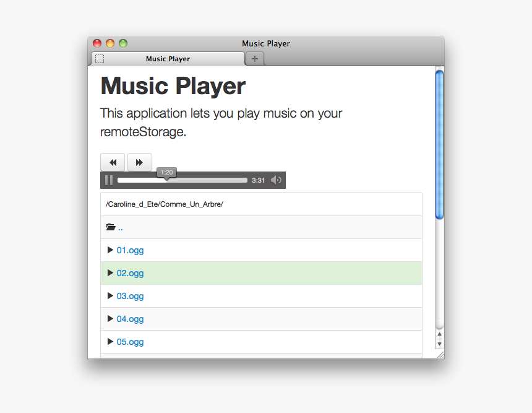
Task: Click the vertical scrollbar thumb
Action: click(439, 145)
